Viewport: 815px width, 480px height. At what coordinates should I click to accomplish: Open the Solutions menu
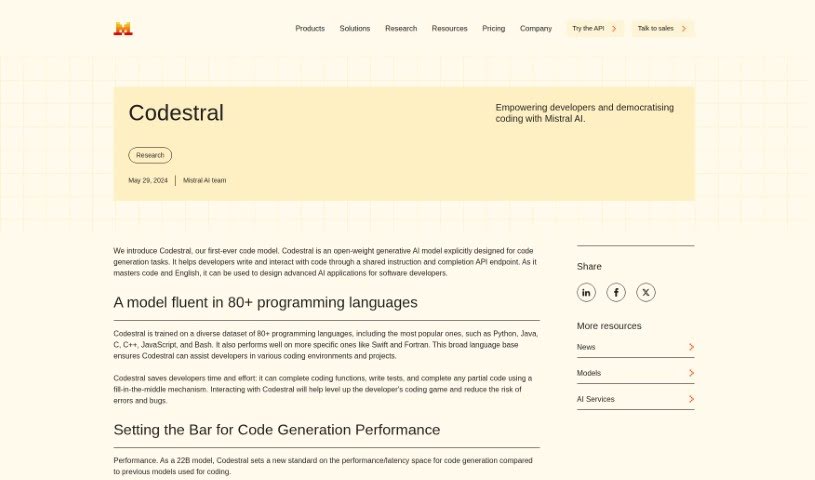(x=355, y=29)
